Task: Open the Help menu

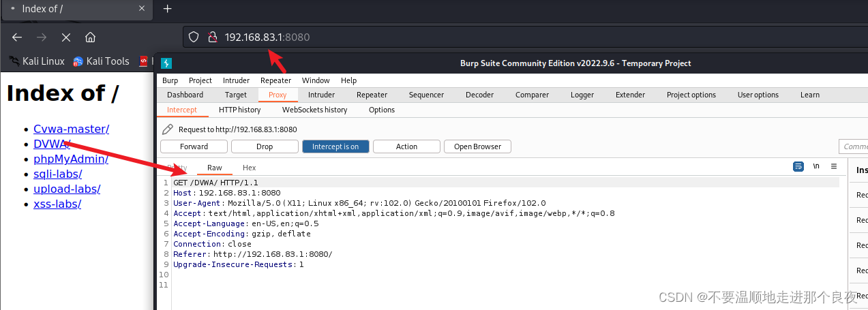Action: pos(348,80)
